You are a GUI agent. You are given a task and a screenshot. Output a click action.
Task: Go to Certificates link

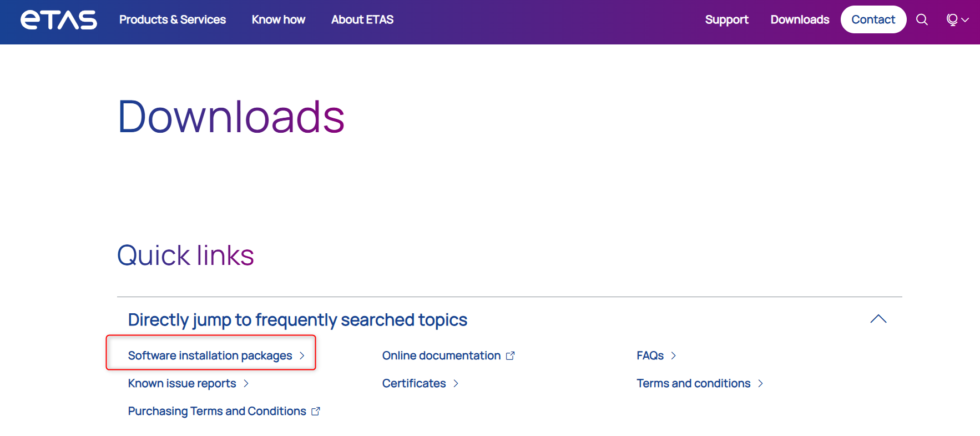coord(420,383)
